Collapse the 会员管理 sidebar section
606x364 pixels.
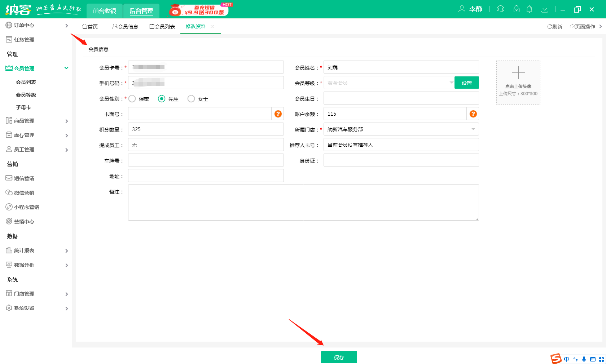click(66, 68)
